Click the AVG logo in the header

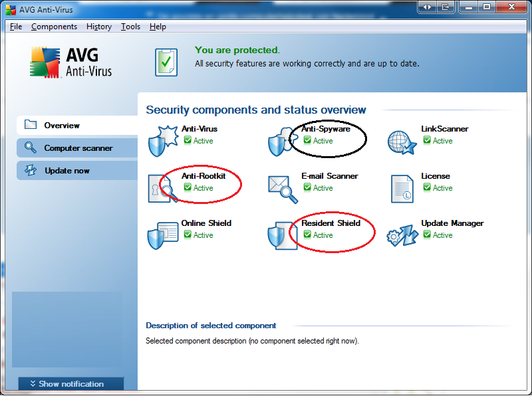point(71,62)
